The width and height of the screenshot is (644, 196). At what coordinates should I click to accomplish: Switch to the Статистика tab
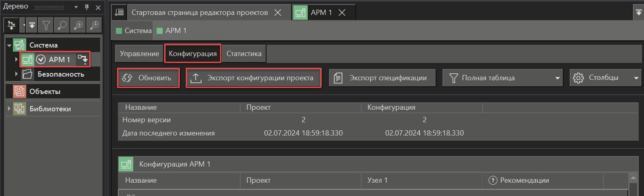click(x=243, y=54)
